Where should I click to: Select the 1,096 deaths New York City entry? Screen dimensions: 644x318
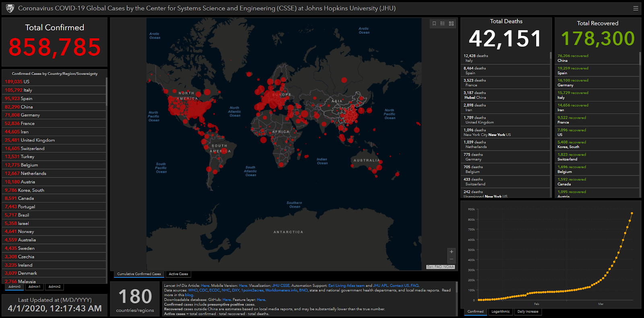click(505, 132)
